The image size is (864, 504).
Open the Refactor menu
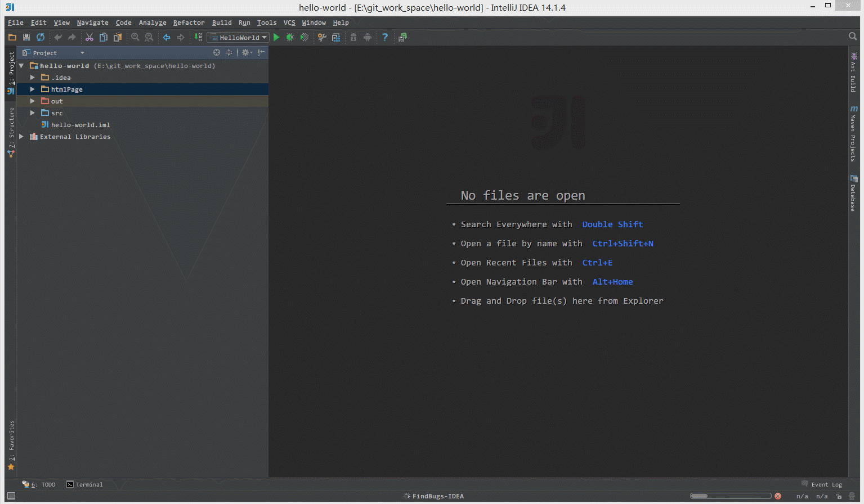(189, 22)
